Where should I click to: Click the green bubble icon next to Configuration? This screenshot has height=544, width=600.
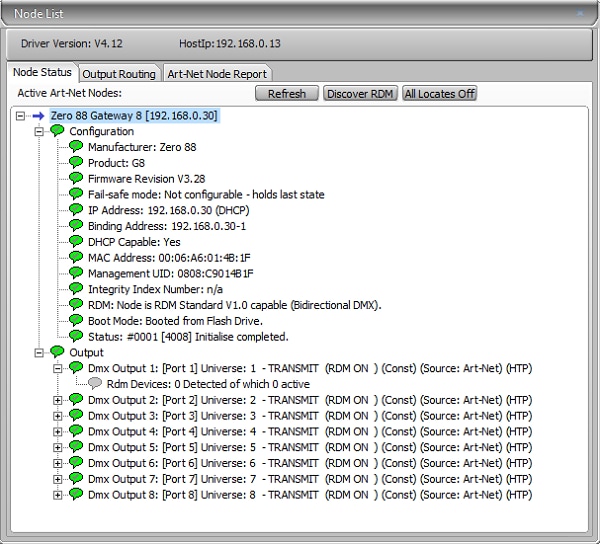click(x=57, y=130)
